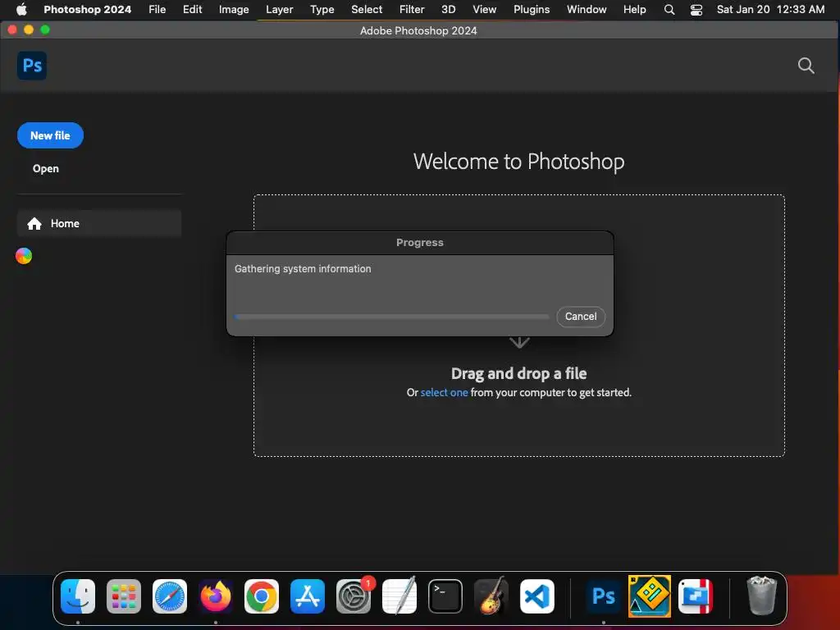Open the Help menu

(x=635, y=9)
